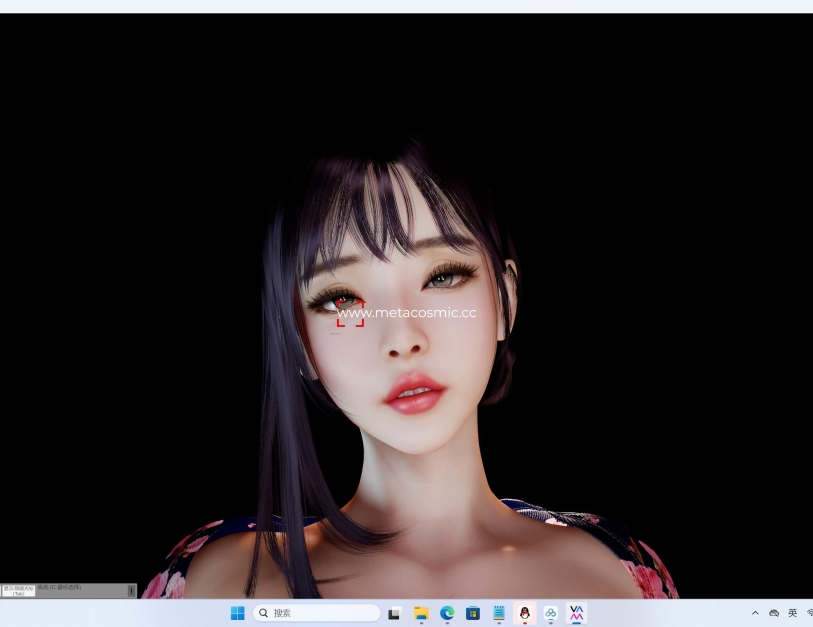Viewport: 813px width, 627px height.
Task: Click the show mouse lock (Tab) button
Action: 19,591
